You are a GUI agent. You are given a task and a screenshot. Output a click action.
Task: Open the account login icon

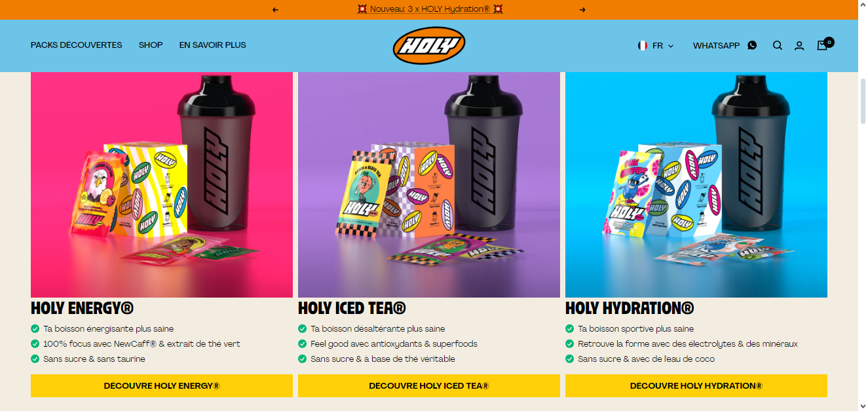pos(799,46)
